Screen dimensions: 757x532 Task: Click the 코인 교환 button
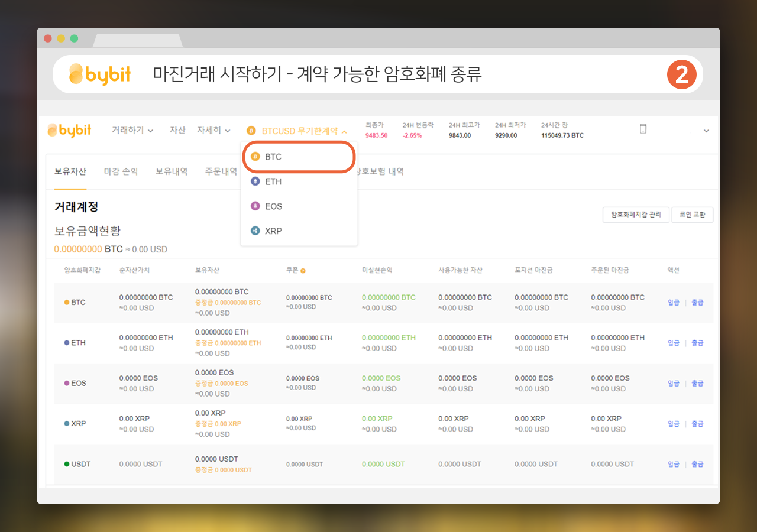[693, 215]
